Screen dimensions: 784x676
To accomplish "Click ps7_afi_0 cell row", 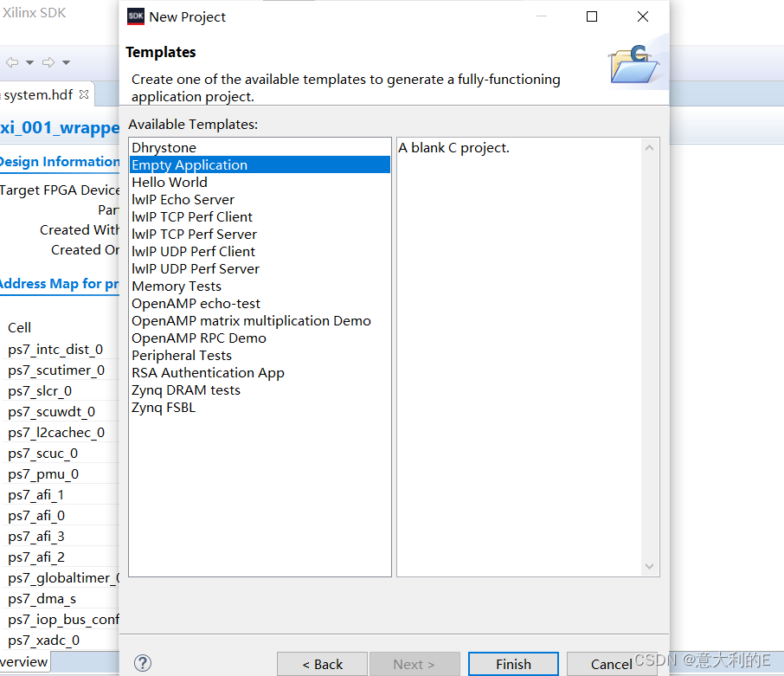I will coord(36,516).
